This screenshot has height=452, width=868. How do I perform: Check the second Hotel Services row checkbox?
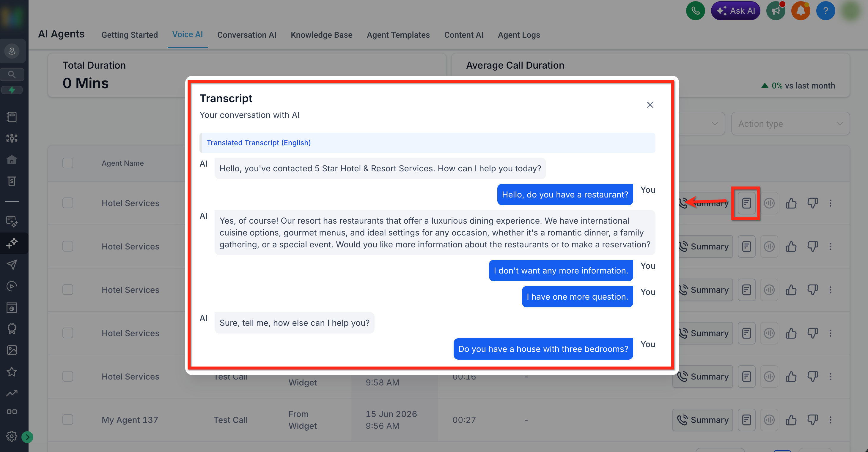(67, 246)
